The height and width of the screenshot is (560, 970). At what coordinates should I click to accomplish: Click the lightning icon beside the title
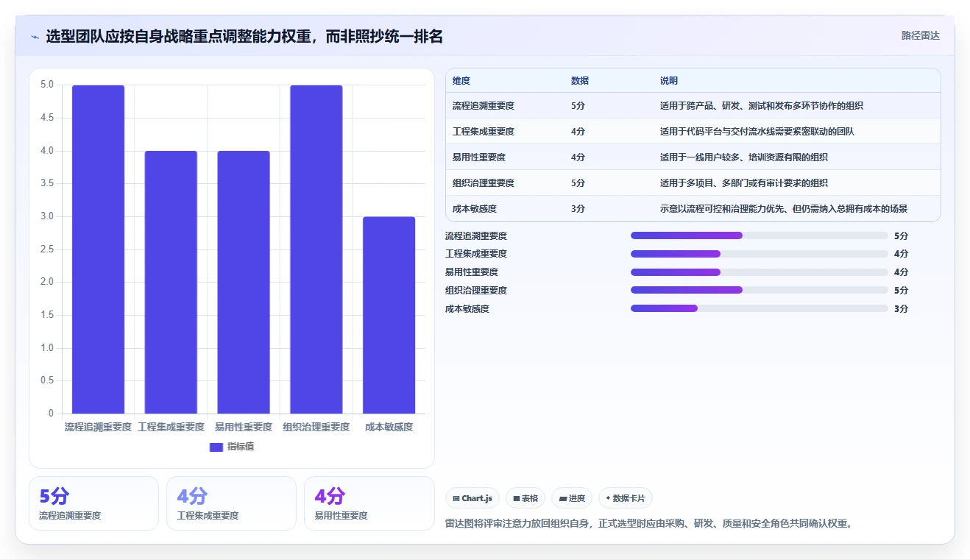[35, 37]
